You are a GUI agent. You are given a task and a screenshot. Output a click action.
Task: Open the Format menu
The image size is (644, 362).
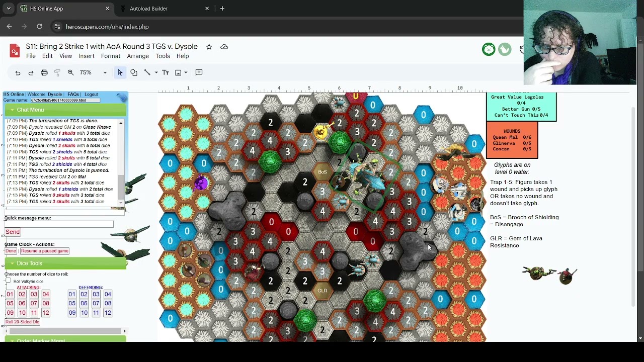coord(111,56)
